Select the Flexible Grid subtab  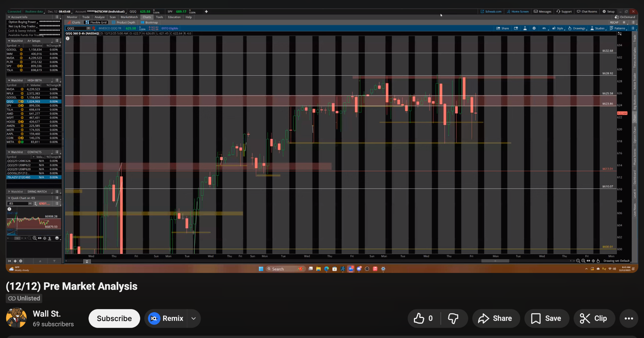[96, 22]
